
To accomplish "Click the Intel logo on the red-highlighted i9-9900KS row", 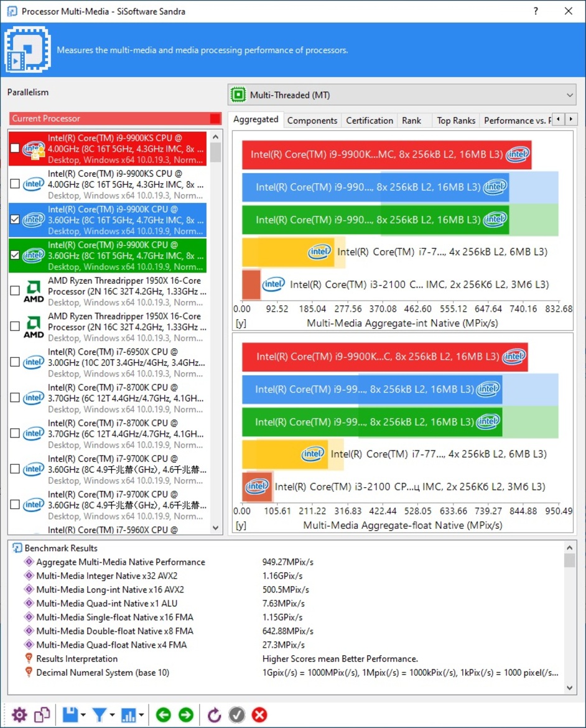I will pyautogui.click(x=34, y=149).
